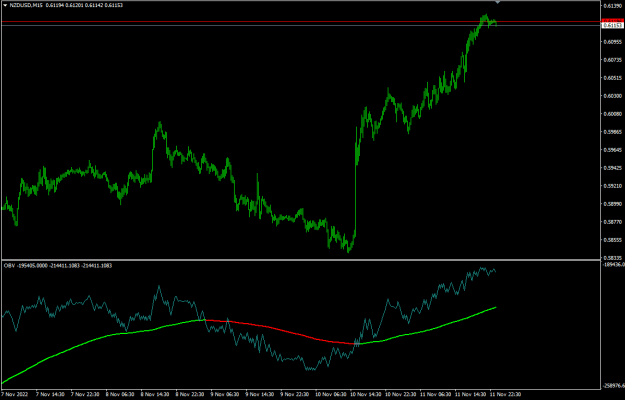Click the OBV scale's top value label
Image resolution: width=625 pixels, height=400 pixels.
[614, 264]
